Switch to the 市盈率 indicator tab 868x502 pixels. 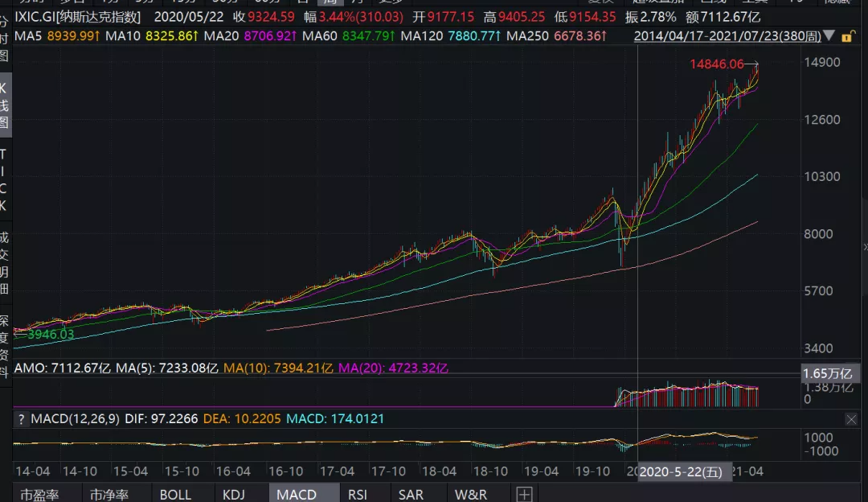click(39, 494)
